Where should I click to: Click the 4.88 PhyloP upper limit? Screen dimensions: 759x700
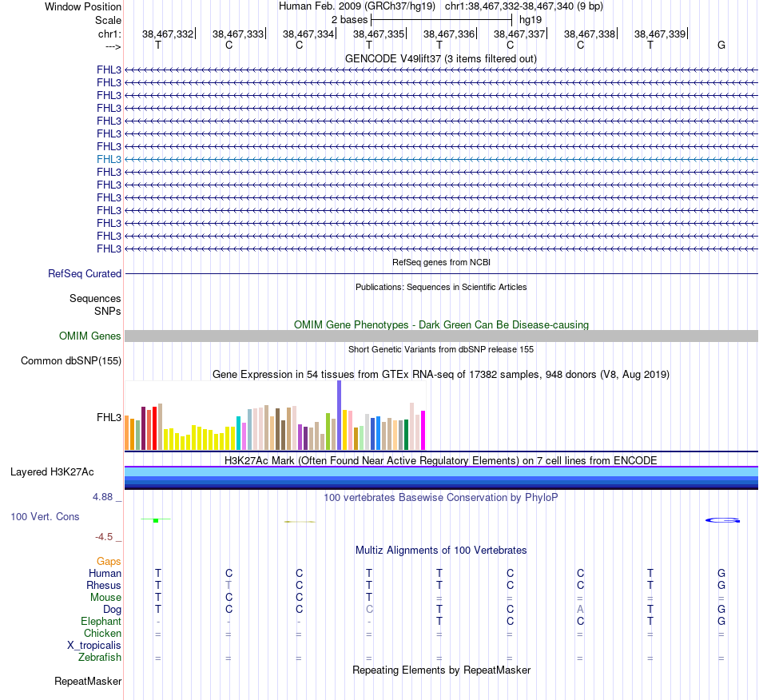point(102,497)
